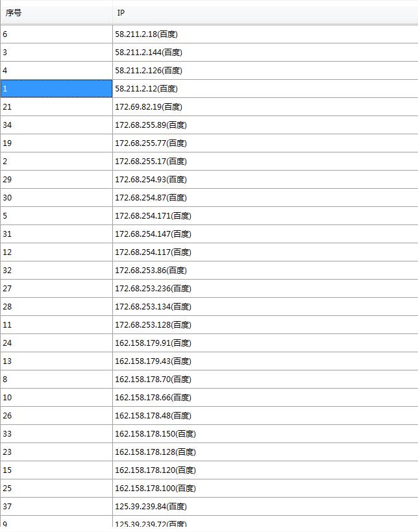
Task: Select IP cell 172.68.254.87(百度)
Action: [x=265, y=197]
